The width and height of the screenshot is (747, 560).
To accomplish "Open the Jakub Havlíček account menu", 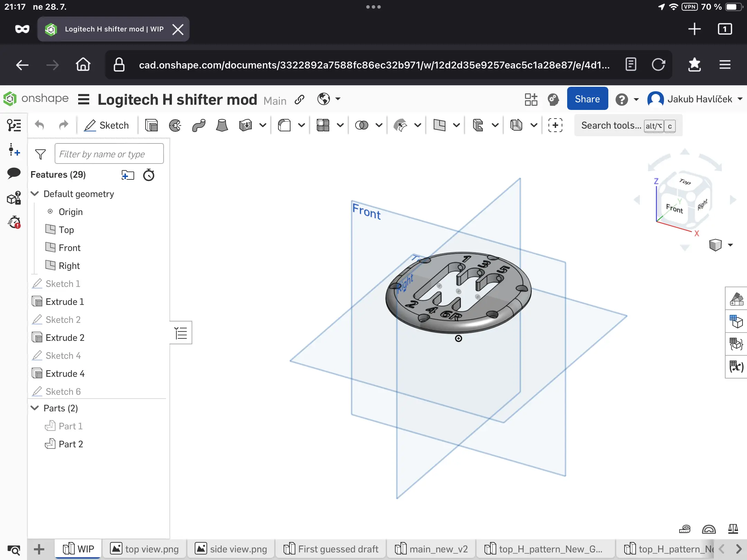I will click(x=695, y=99).
